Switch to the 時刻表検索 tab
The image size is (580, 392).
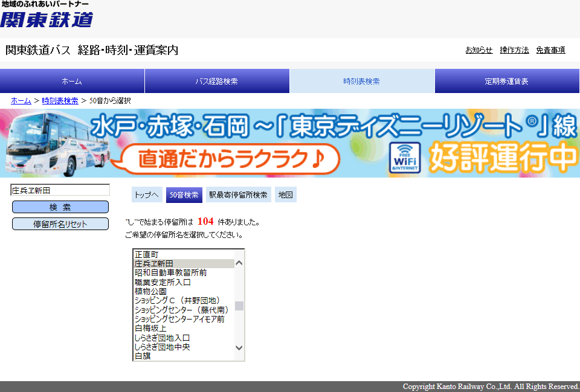click(362, 81)
